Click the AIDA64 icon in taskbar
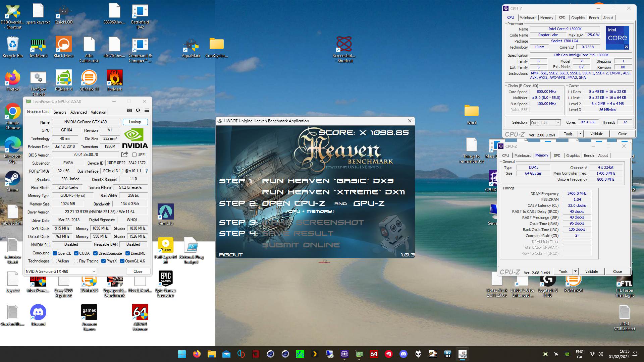This screenshot has height=362, width=644. click(374, 354)
